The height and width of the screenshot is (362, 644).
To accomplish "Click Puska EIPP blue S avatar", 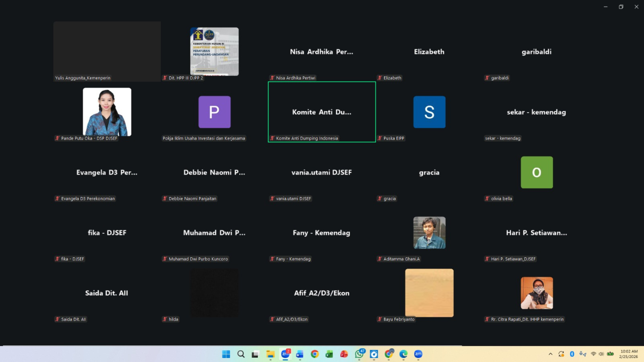I will click(x=429, y=112).
